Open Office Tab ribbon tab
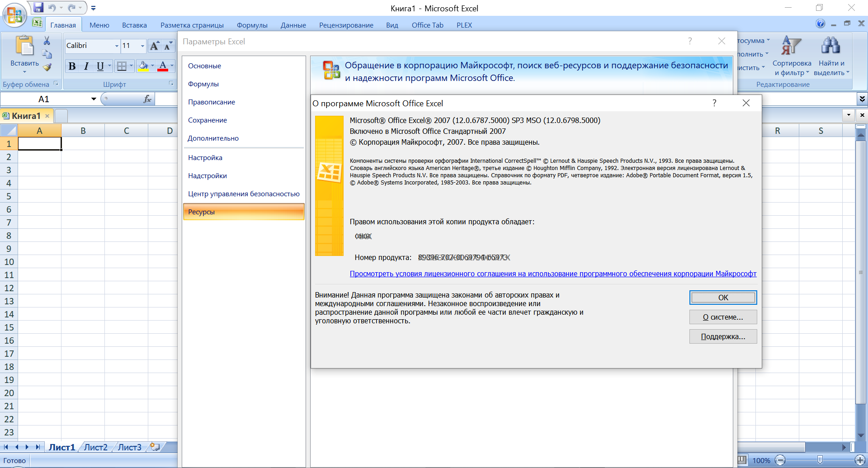Screen dimensions: 868x468 pyautogui.click(x=428, y=25)
